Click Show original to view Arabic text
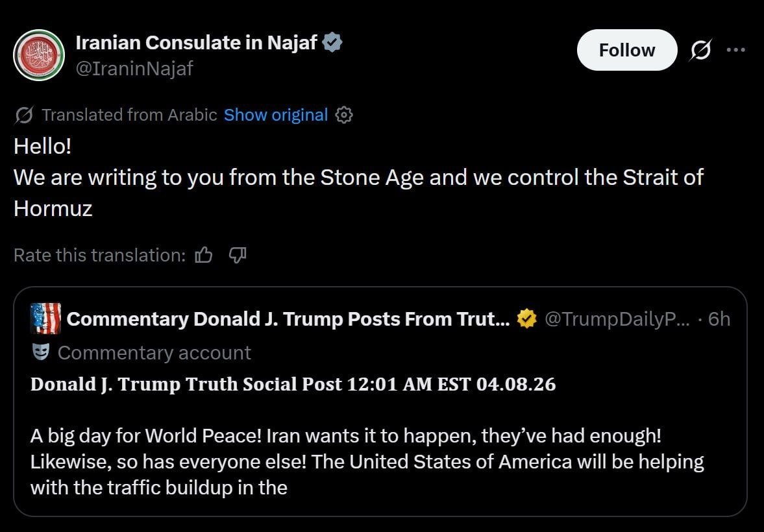 coord(275,115)
